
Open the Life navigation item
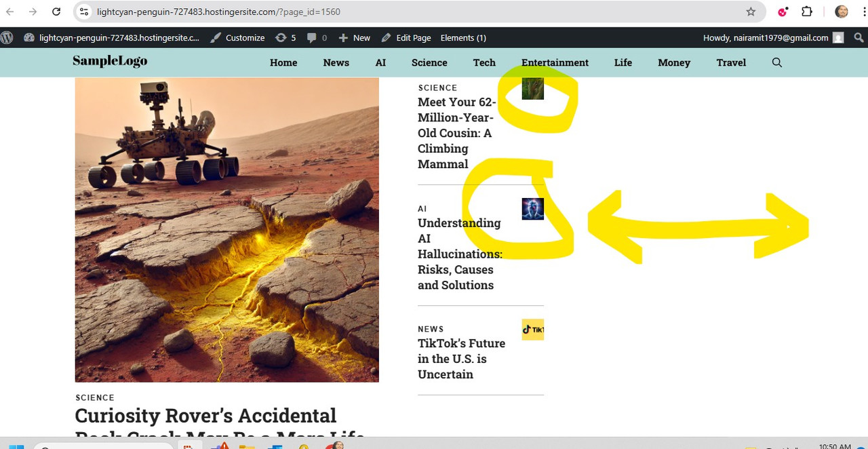pos(623,62)
